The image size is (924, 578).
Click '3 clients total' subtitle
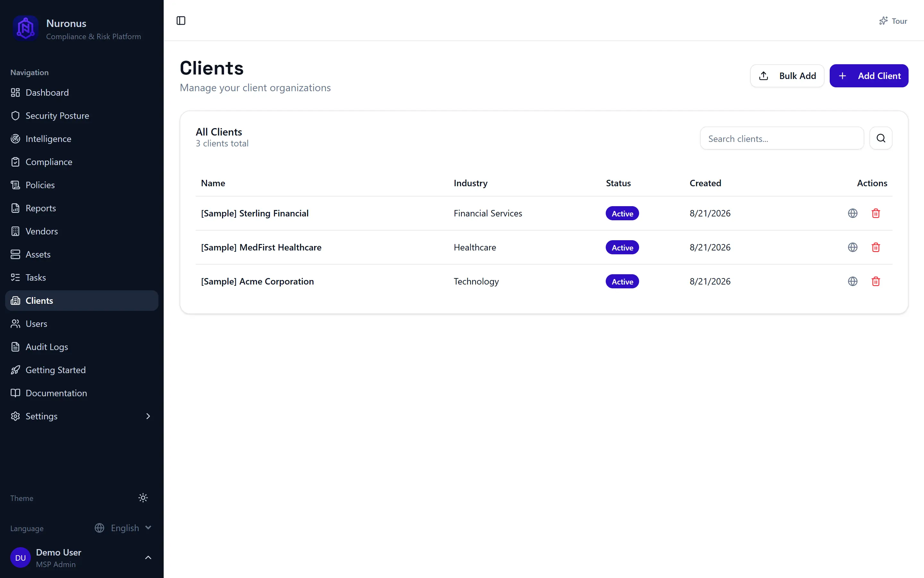pyautogui.click(x=222, y=143)
